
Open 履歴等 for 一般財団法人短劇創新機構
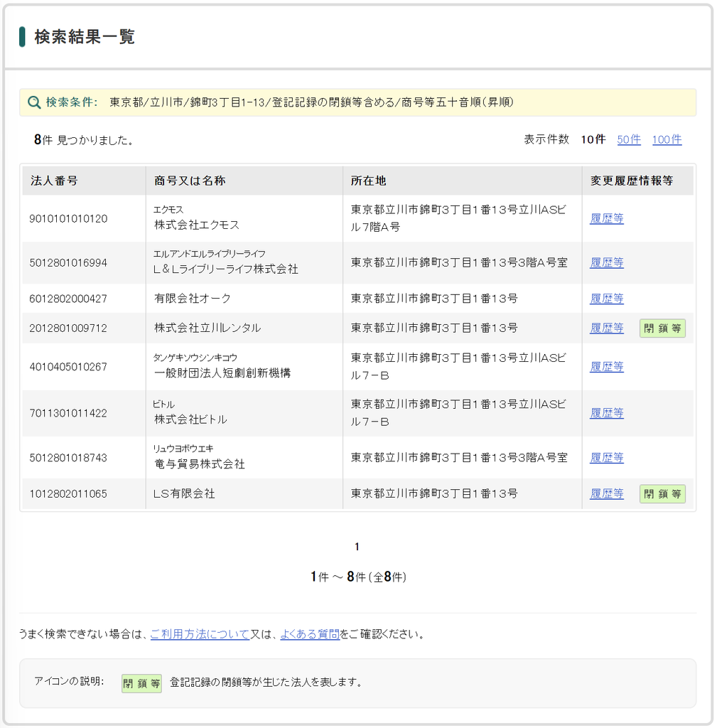(607, 366)
